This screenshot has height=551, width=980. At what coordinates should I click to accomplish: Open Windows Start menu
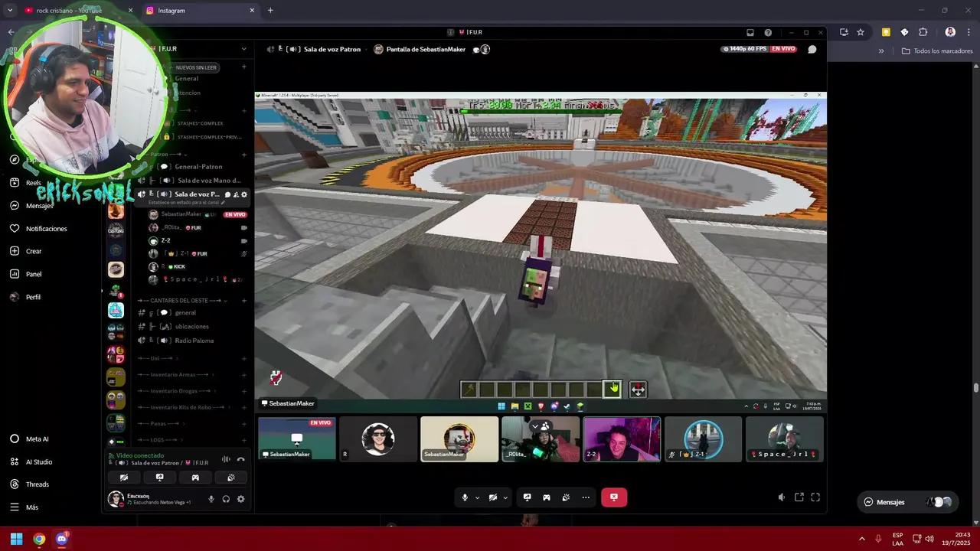coord(16,539)
